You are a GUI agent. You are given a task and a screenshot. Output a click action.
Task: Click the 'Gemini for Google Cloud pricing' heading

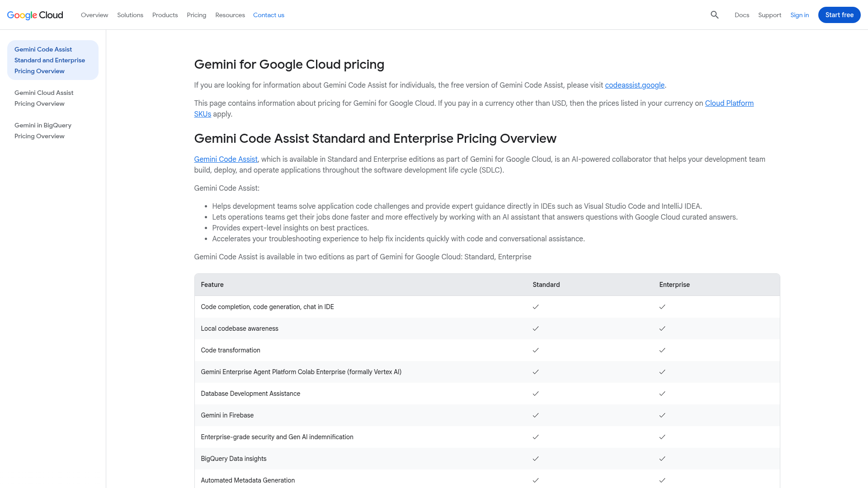pyautogui.click(x=289, y=64)
